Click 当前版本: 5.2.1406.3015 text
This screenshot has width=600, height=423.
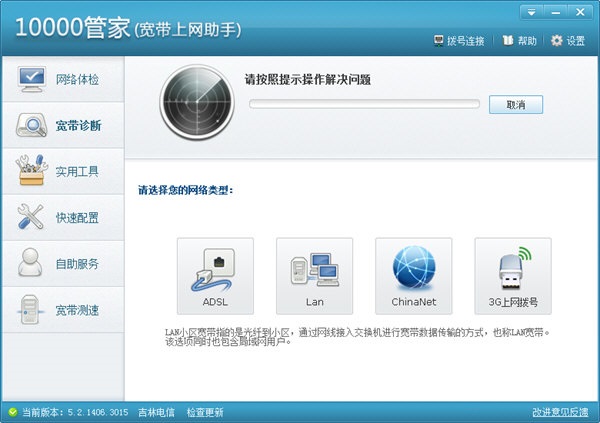tap(75, 412)
